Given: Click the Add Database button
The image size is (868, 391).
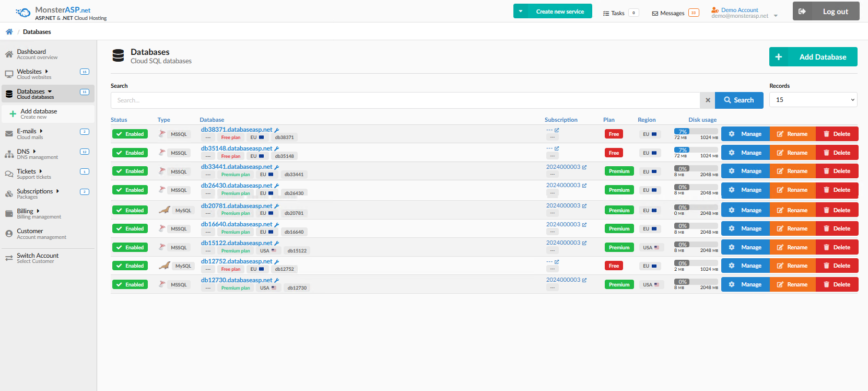Looking at the screenshot, I should [x=813, y=57].
